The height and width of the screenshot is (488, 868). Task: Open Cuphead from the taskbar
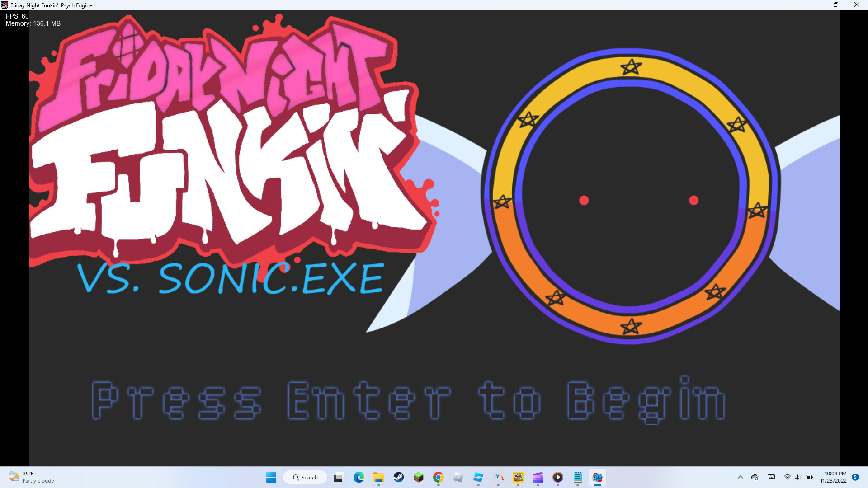click(518, 478)
